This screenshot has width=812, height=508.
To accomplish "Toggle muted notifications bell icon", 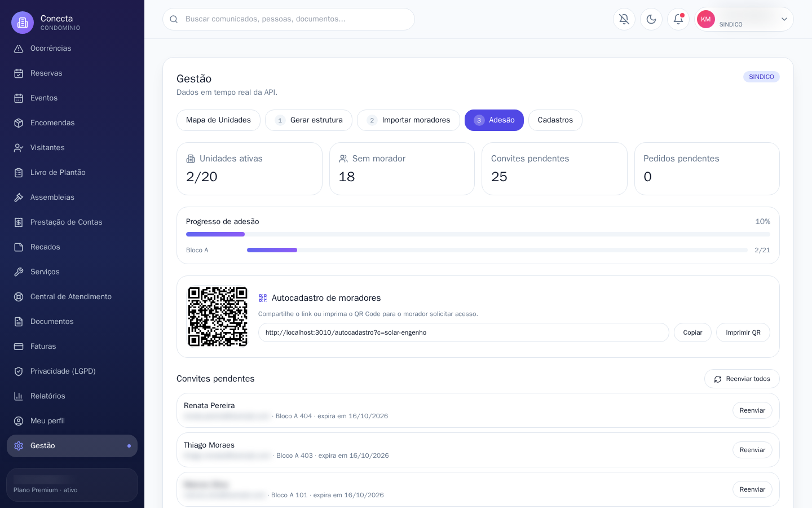I will [x=624, y=19].
